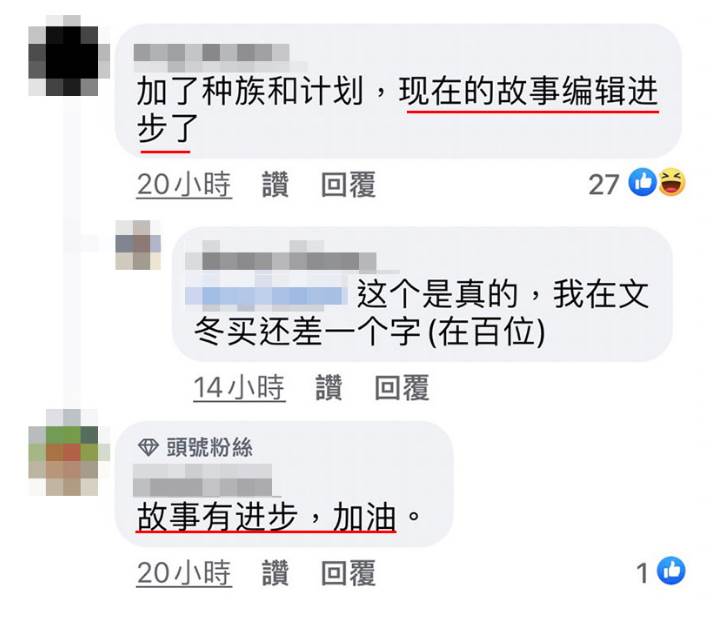Click the blue like reaction icon on first comment

pos(642,182)
